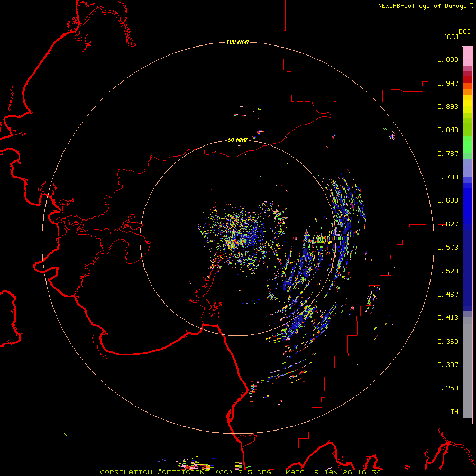This screenshot has height=476, width=476.
Task: Click the 0.680 color scale value
Action: tap(448, 200)
